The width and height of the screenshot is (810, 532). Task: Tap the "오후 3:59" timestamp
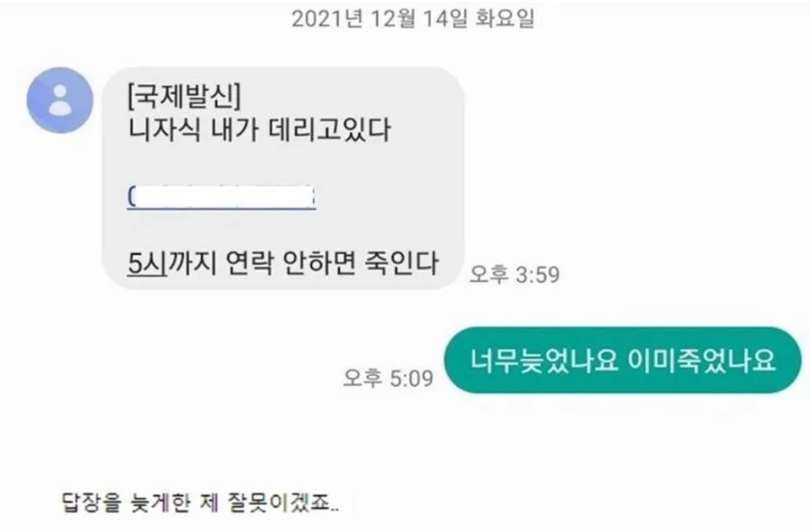click(x=514, y=274)
